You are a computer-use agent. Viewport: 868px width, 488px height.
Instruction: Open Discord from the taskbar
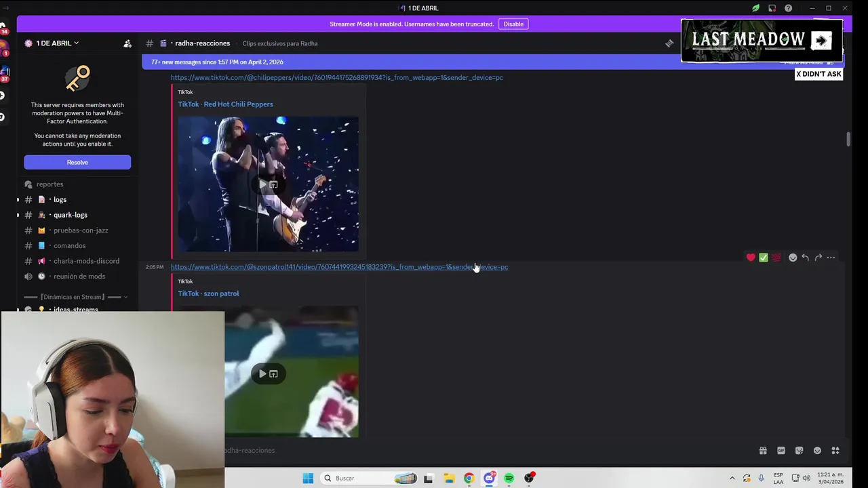(x=489, y=478)
